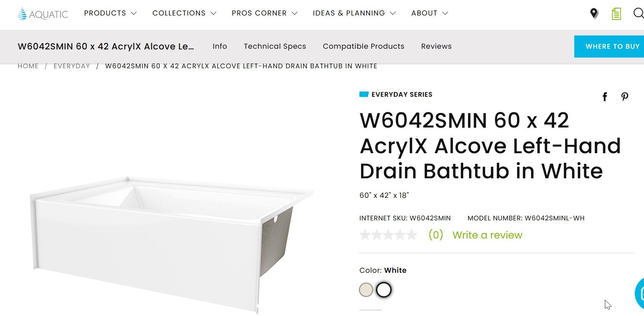644x316 pixels.
Task: Select the biscuit color swatch
Action: point(366,290)
